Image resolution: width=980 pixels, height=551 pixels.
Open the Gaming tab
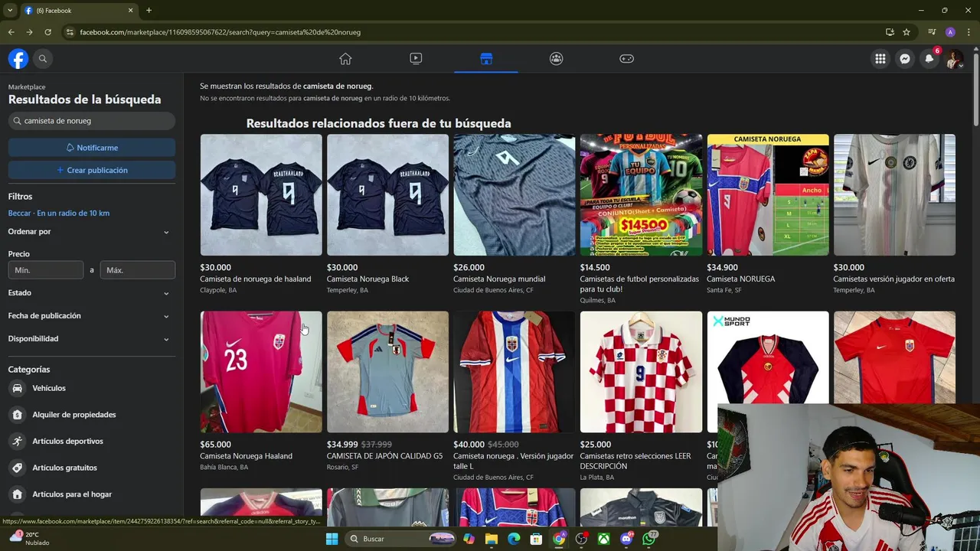point(626,58)
